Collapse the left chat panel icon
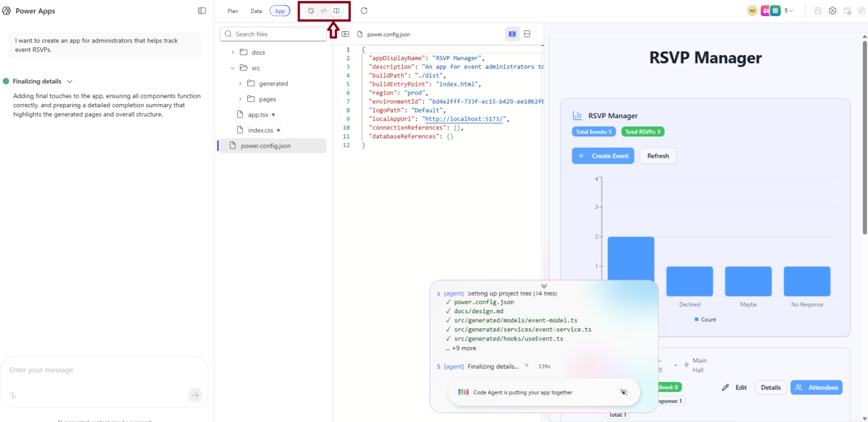 202,11
